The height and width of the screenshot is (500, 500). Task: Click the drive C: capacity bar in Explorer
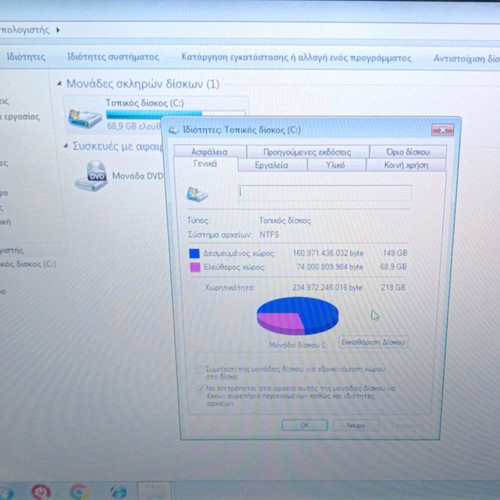point(176,115)
